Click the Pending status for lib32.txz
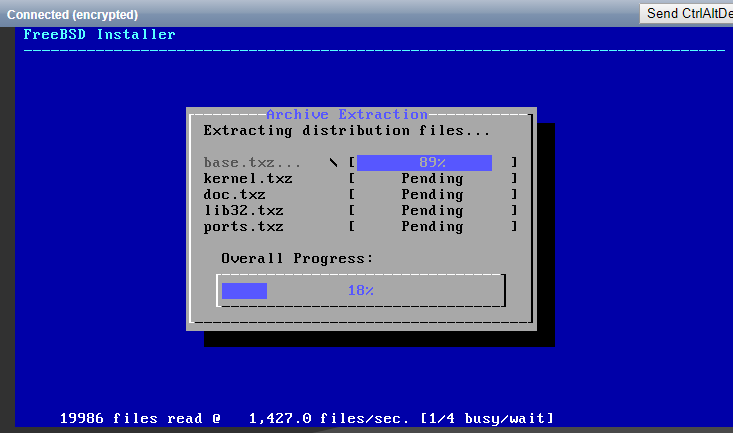 432,210
